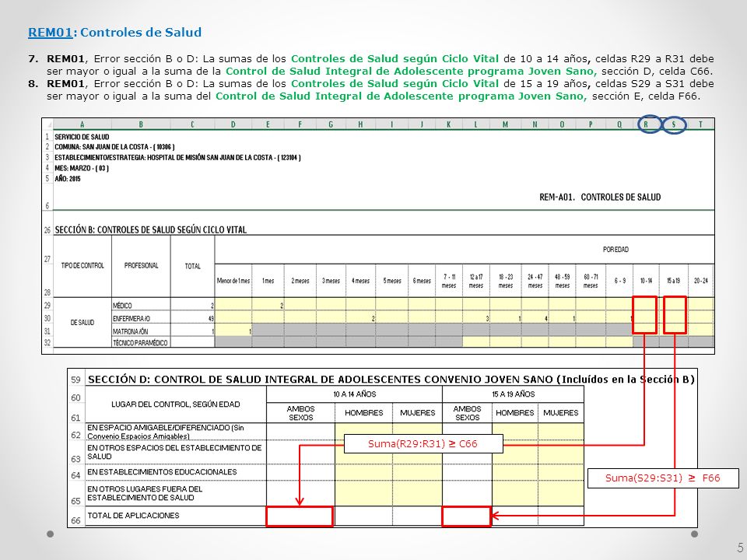This screenshot has width=747, height=560.
Task: Click the slide number 5
Action: pyautogui.click(x=740, y=547)
